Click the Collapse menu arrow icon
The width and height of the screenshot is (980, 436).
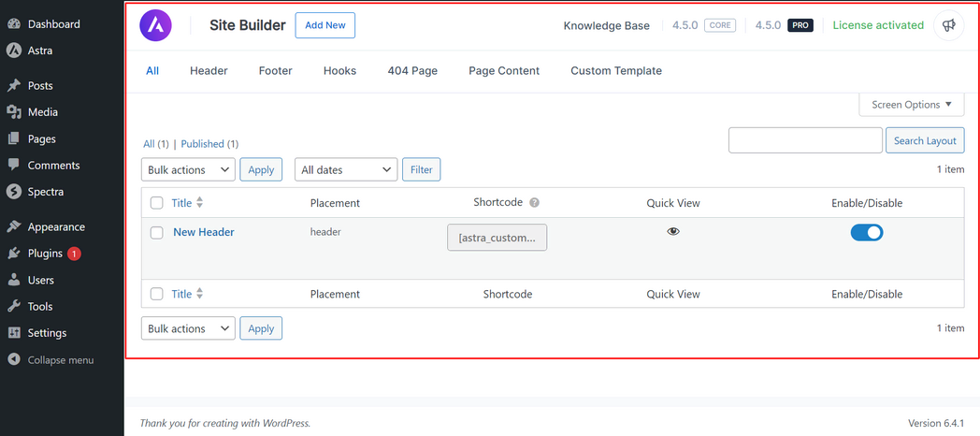14,359
